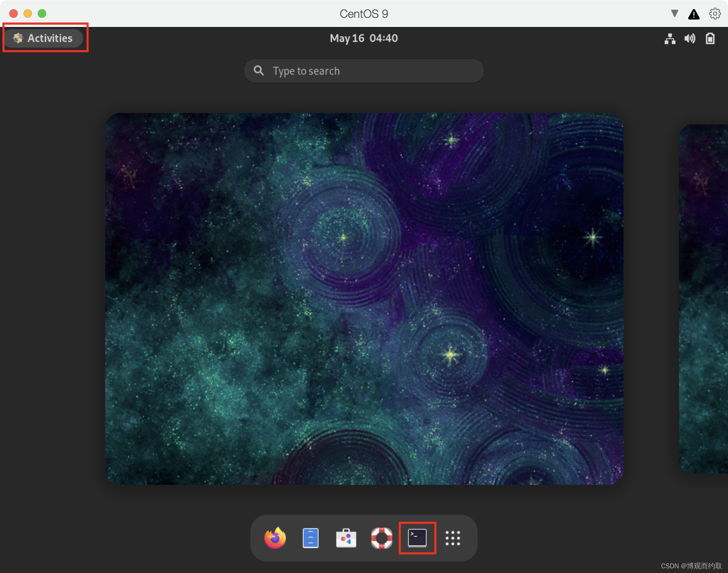Viewport: 728px width, 573px height.
Task: Launch the Files manager from the dock
Action: tap(310, 538)
